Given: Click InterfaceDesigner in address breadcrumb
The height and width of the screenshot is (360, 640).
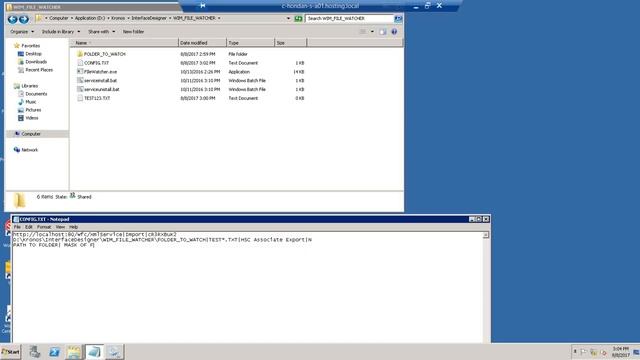Looking at the screenshot, I should [149, 18].
